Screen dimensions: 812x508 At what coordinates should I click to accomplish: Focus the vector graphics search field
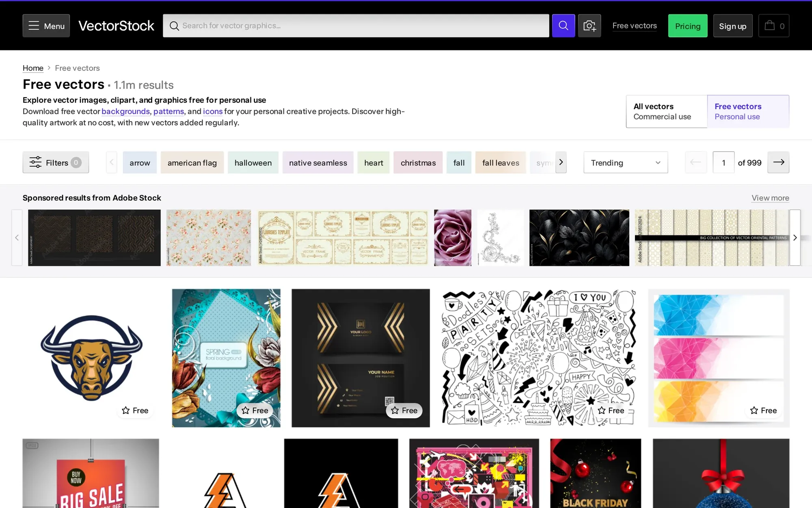[356, 26]
